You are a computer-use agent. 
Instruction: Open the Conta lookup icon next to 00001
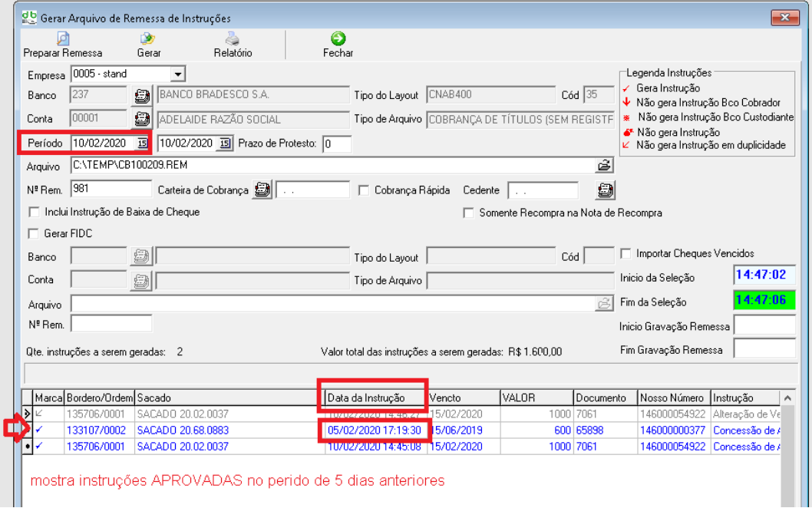click(142, 119)
